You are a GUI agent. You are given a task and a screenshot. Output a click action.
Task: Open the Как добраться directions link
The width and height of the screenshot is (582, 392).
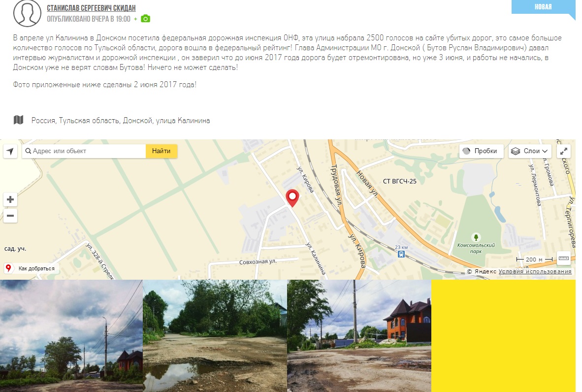click(31, 268)
